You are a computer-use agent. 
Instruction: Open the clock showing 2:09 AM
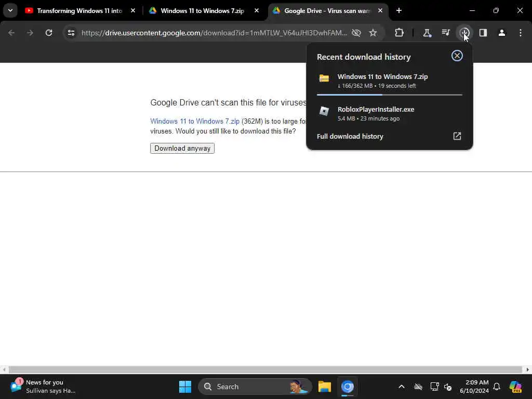474,387
